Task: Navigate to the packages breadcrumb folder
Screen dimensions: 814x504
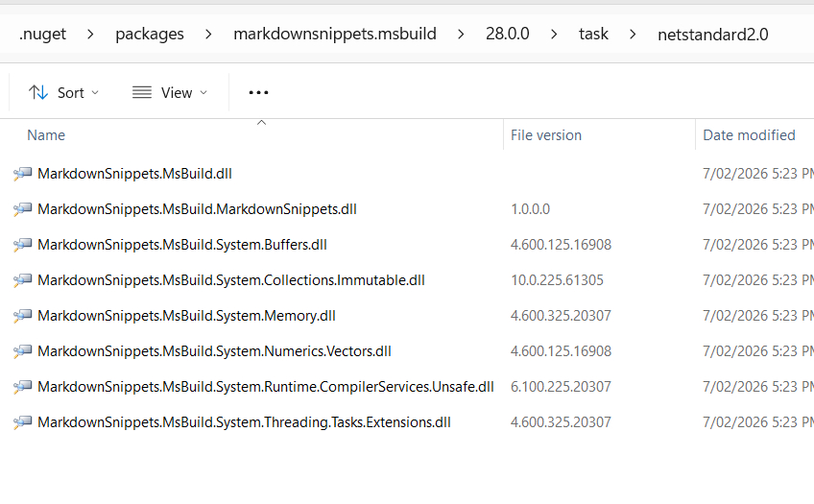Action: 150,35
